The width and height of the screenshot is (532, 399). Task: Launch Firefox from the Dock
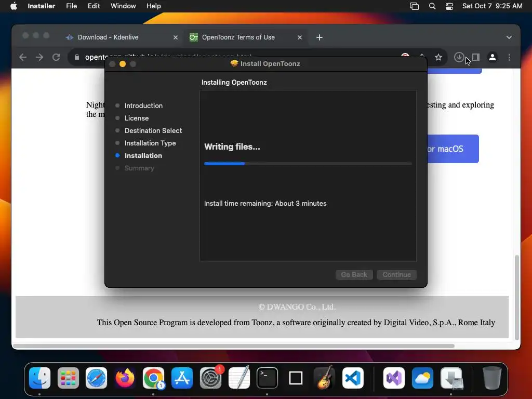click(125, 378)
